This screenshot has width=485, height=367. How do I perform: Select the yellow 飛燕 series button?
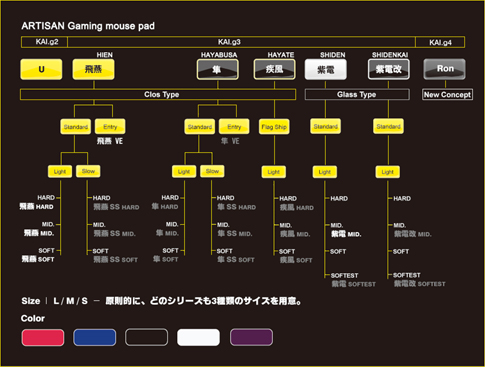(94, 69)
